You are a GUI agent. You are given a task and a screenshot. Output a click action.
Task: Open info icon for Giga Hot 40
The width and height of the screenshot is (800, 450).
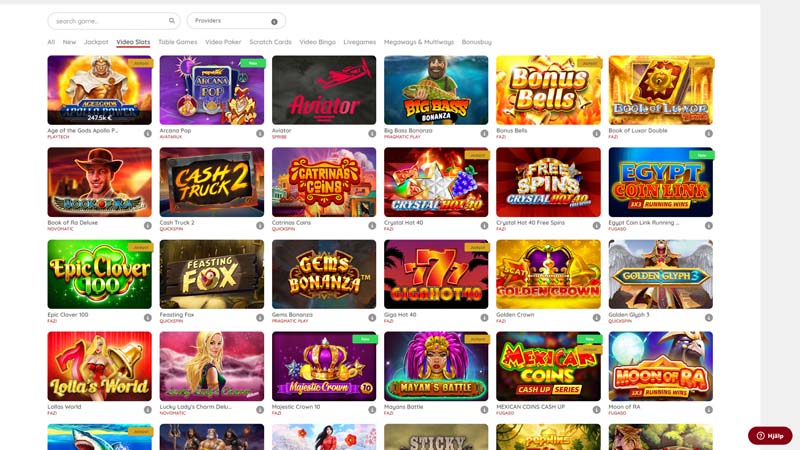484,317
